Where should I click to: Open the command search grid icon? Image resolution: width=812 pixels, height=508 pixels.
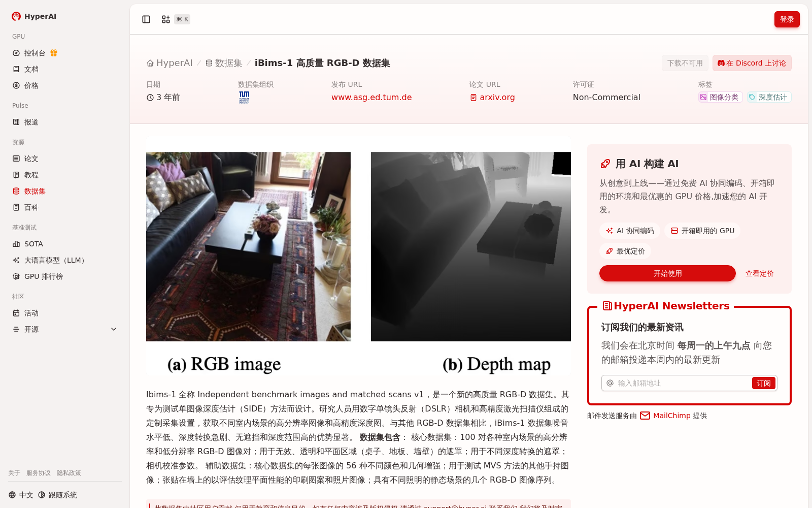click(166, 19)
